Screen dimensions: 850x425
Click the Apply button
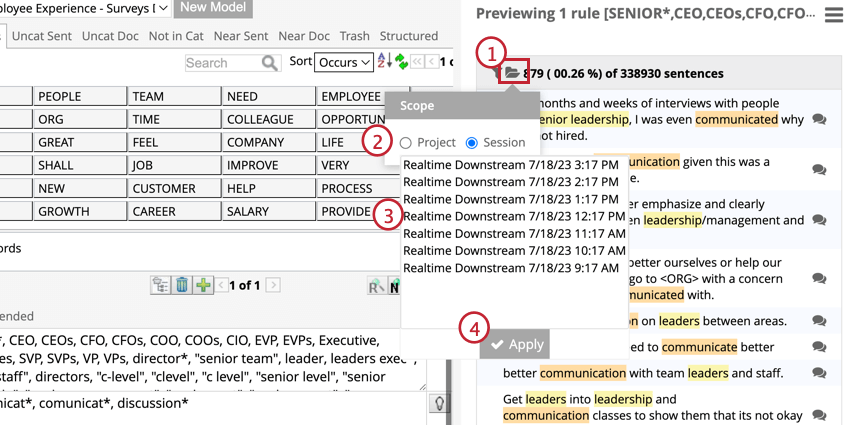(515, 344)
